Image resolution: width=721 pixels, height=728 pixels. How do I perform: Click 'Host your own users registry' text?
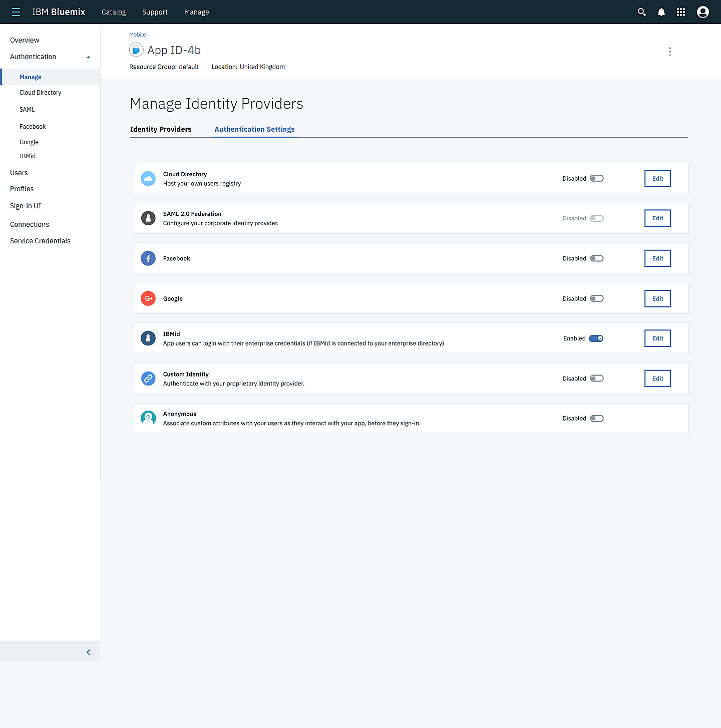pos(202,184)
